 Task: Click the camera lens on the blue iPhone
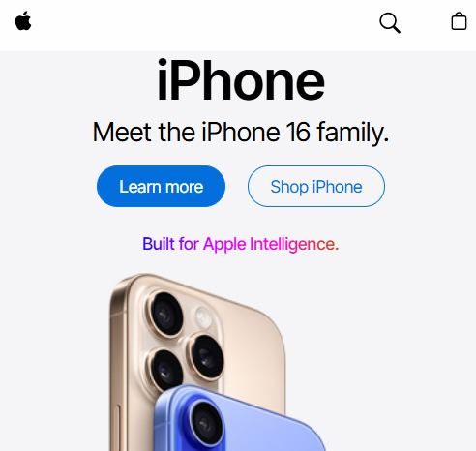(205, 424)
